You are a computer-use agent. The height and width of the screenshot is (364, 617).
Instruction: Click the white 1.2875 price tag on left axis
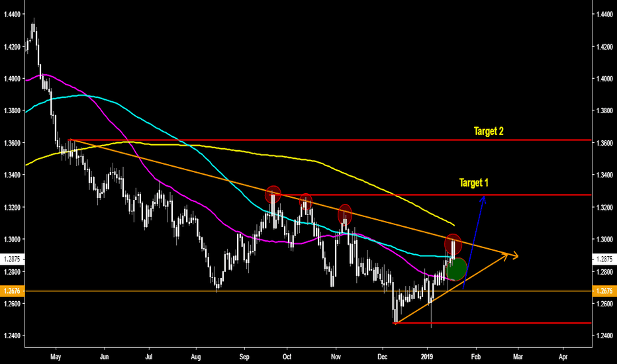(12, 259)
